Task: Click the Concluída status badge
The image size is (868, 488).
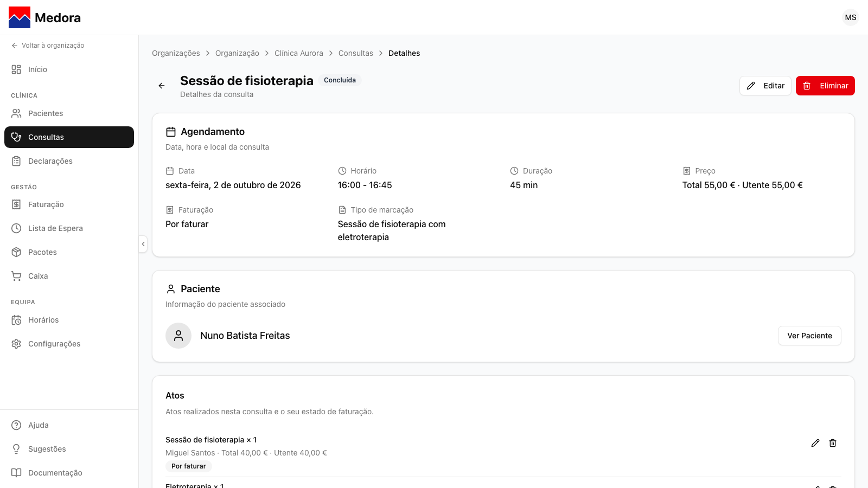Action: (x=340, y=80)
